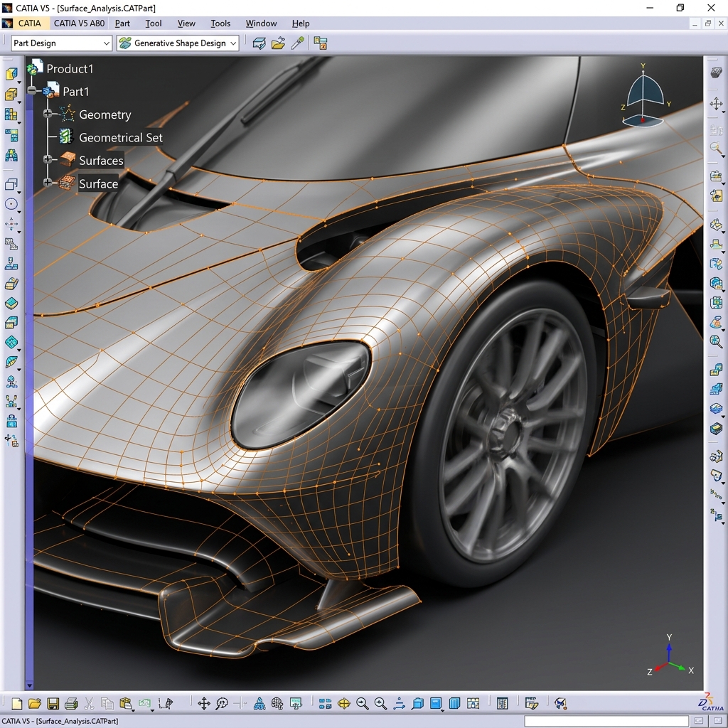Click the fly mode icon in bottom toolbar
Viewport: 728px width, 728px height.
click(x=259, y=703)
